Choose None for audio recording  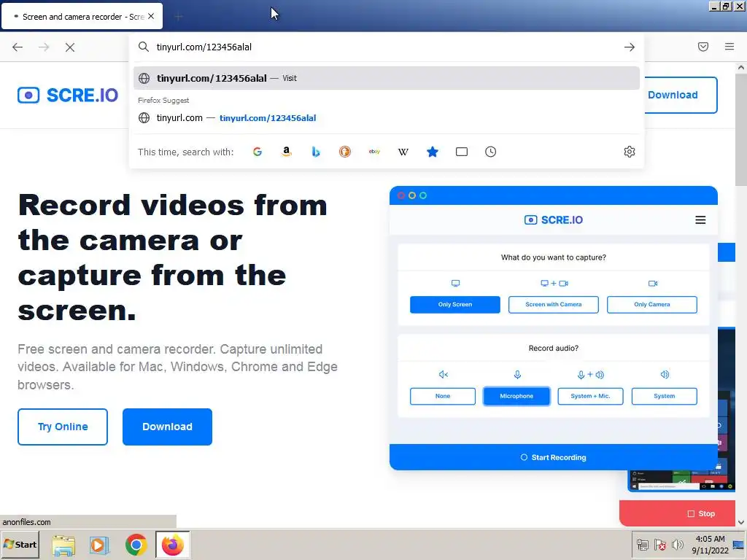[443, 396]
